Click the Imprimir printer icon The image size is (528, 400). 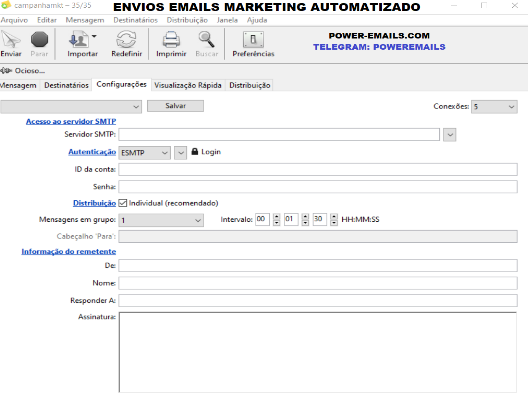tap(171, 39)
